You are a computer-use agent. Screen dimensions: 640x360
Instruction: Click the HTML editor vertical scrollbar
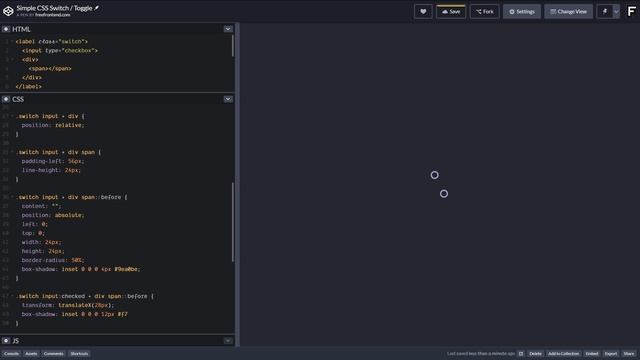pos(233,45)
